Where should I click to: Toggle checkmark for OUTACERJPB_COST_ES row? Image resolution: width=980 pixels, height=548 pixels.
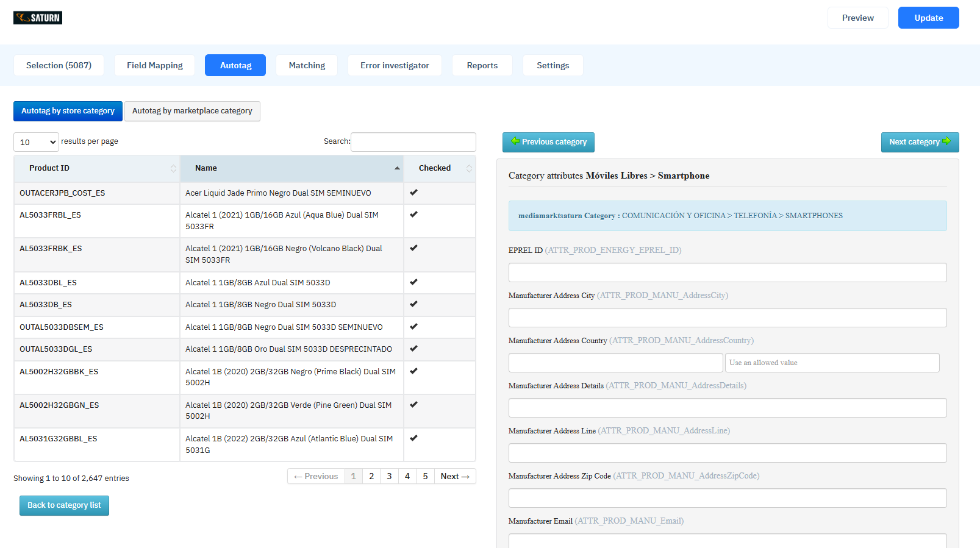[413, 193]
